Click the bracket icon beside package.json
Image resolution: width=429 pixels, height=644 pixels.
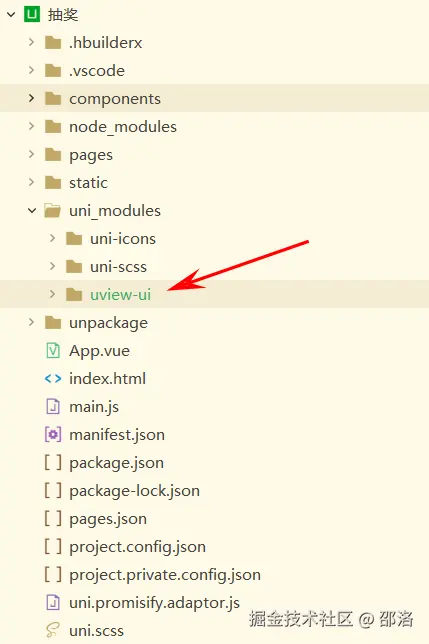(x=53, y=462)
